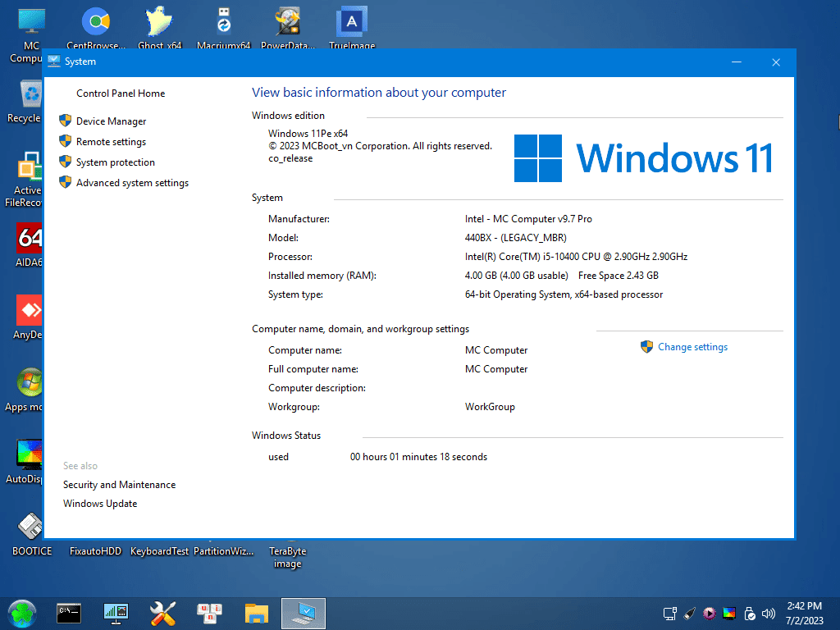840x630 pixels.
Task: Click shield icon beside System protection
Action: click(66, 162)
